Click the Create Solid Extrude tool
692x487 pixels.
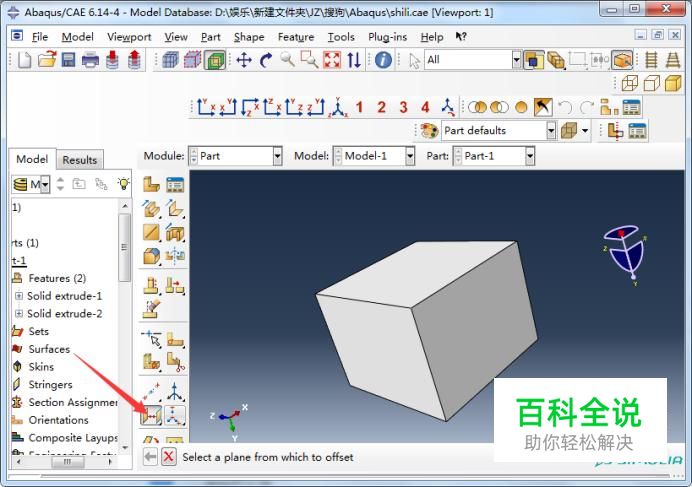tap(151, 208)
